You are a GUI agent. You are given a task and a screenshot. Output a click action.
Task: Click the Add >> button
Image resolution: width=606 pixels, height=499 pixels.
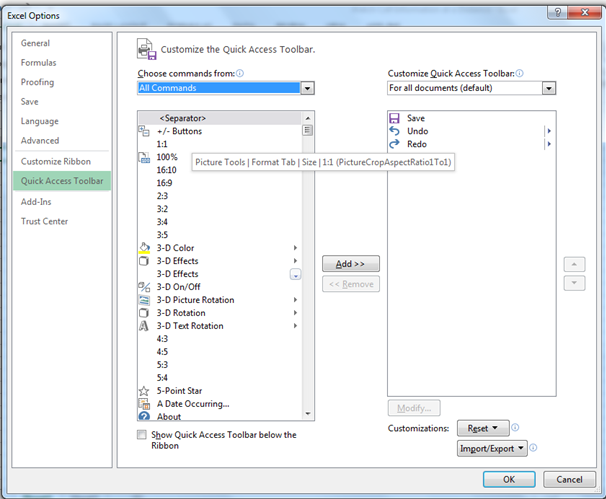(x=351, y=264)
